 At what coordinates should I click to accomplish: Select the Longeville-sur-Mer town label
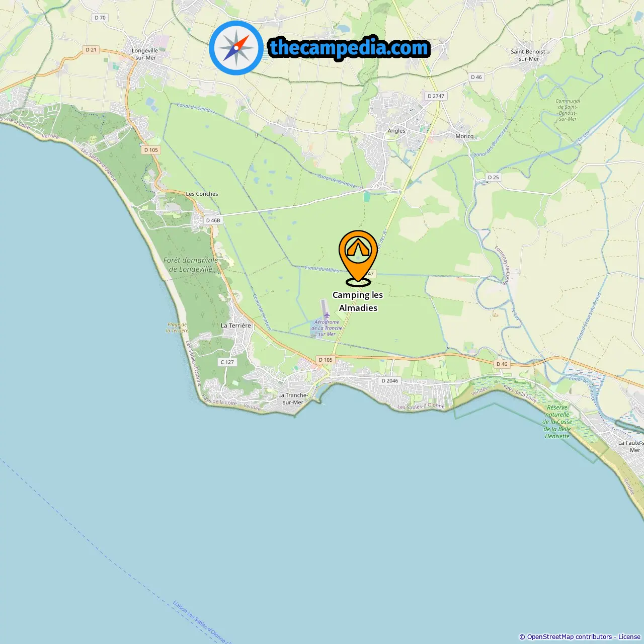[x=146, y=54]
